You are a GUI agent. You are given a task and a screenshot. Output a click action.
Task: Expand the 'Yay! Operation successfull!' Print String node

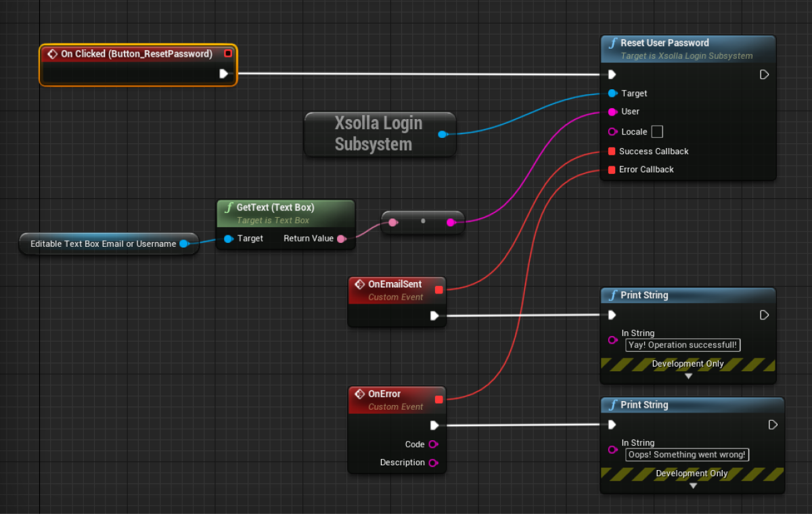(x=688, y=376)
